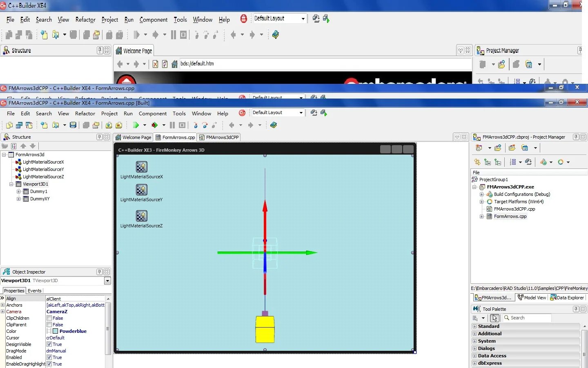
Task: Click the Trace Into icon in the front toolbar
Action: pyautogui.click(x=195, y=125)
